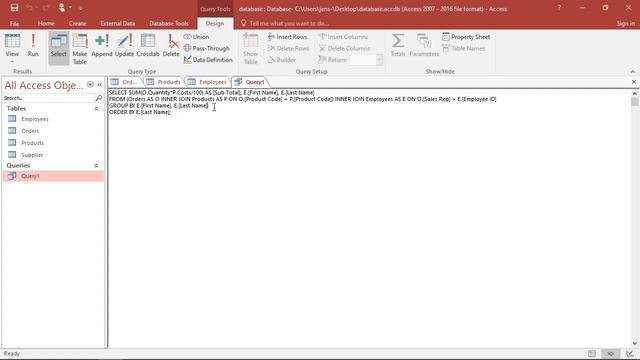The image size is (640, 360).
Task: Select the Orders table in navigation pane
Action: point(53,131)
